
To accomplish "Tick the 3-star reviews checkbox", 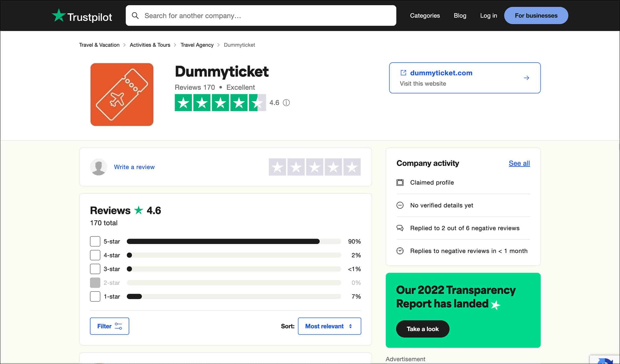I will coord(95,269).
